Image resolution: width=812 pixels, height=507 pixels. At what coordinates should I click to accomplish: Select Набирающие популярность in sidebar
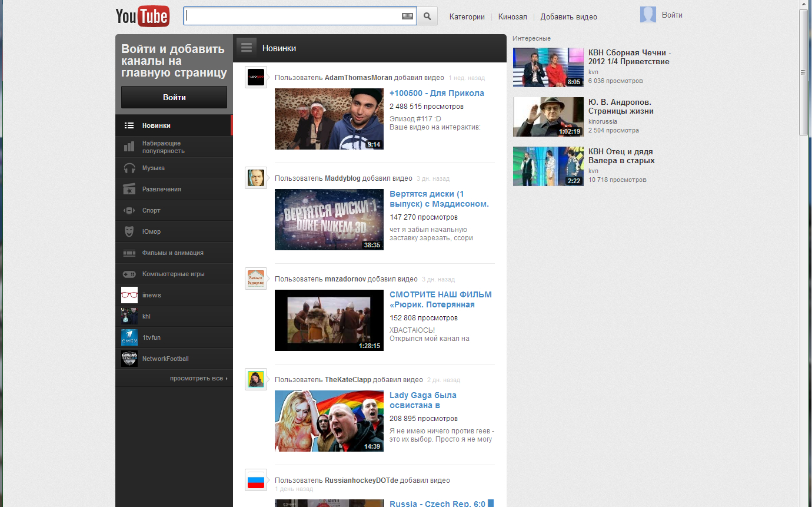coord(174,147)
